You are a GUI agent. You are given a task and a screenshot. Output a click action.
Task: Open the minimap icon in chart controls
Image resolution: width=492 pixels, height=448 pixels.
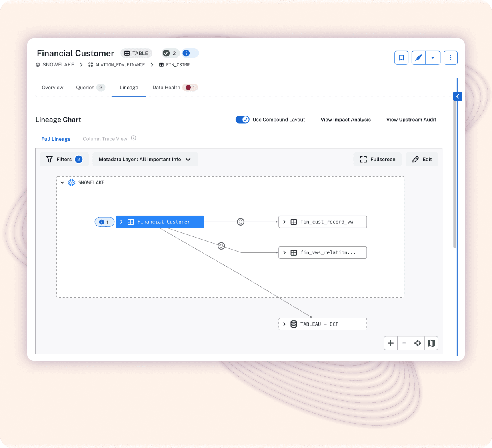pyautogui.click(x=431, y=343)
